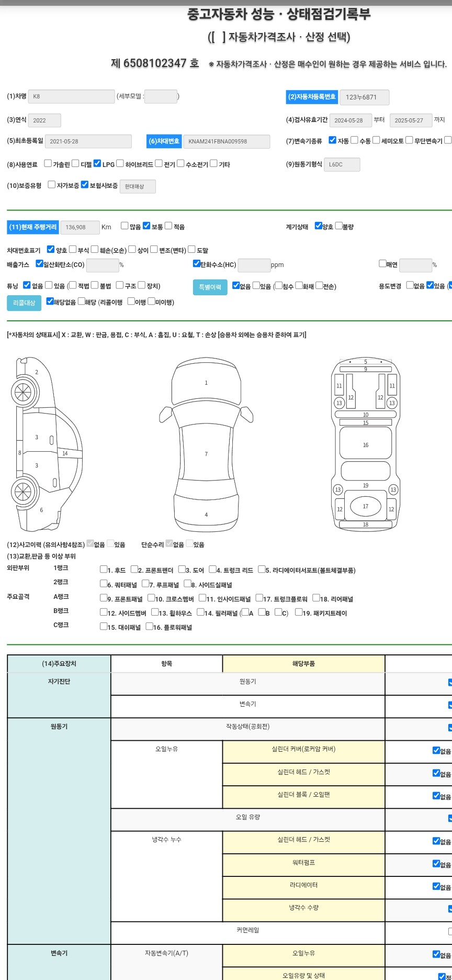This screenshot has width=452, height=980.
Task: Select roof panel 7 on the top-view car diagram
Action: (206, 453)
